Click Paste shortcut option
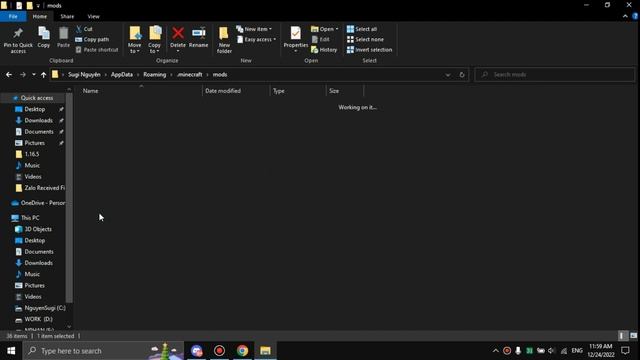Screen dimensions: 640x360 (97, 50)
